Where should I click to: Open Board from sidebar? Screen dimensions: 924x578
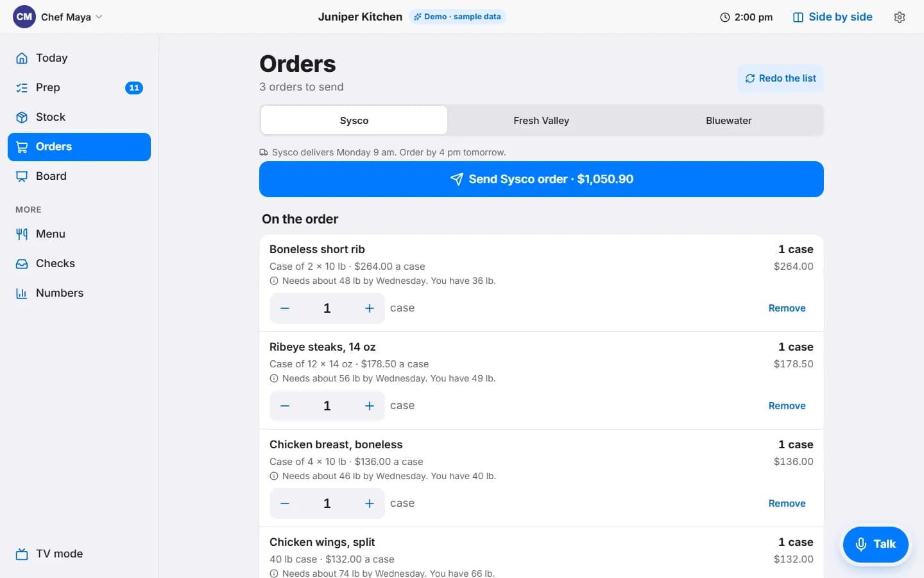pos(79,176)
